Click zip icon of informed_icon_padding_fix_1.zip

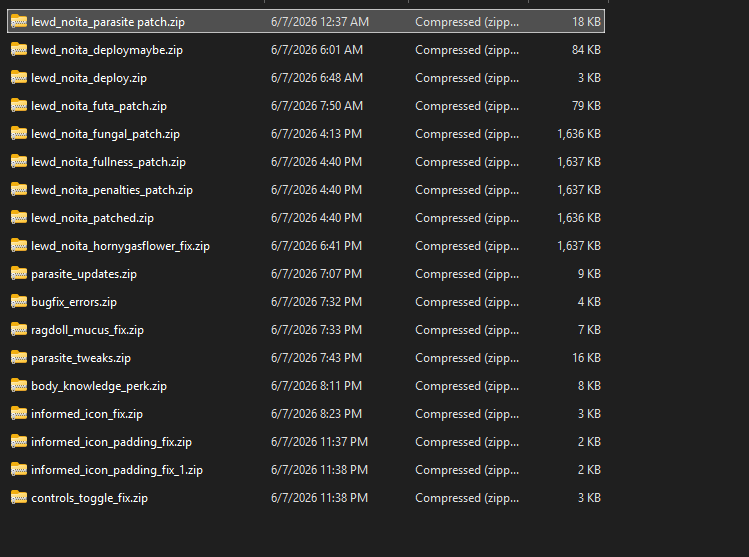point(19,470)
